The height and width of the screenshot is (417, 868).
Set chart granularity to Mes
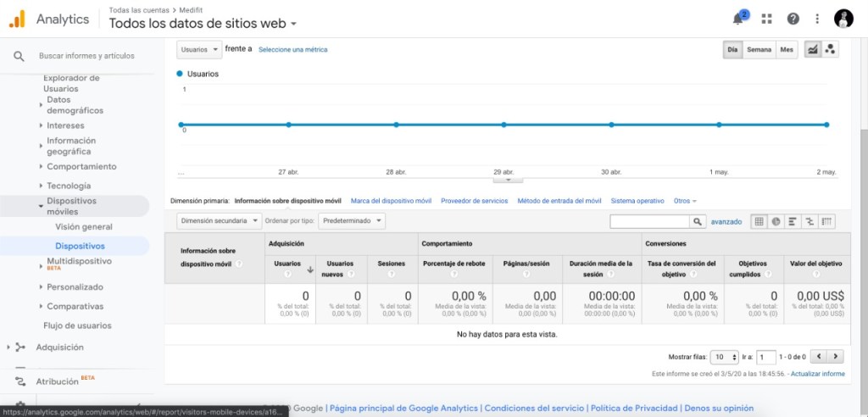[x=787, y=49]
